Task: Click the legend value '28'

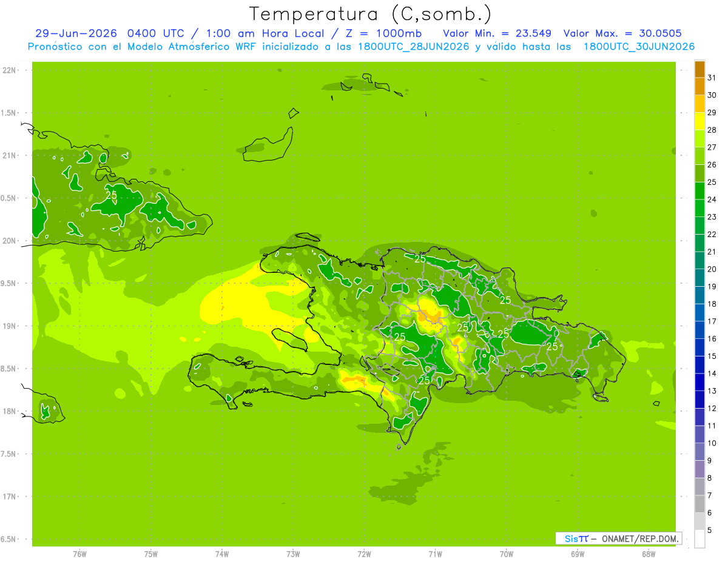Action: 712,130
